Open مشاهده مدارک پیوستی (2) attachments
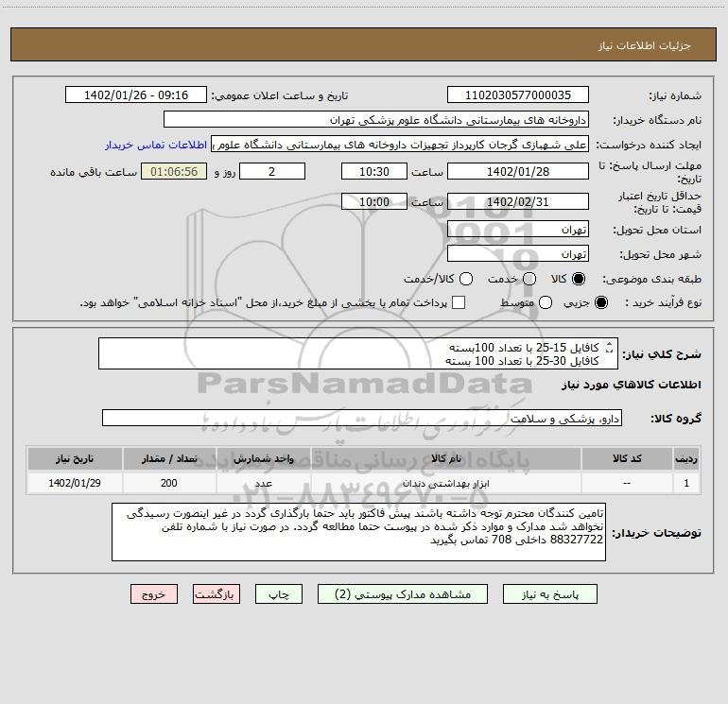The width and height of the screenshot is (728, 704). pyautogui.click(x=403, y=594)
